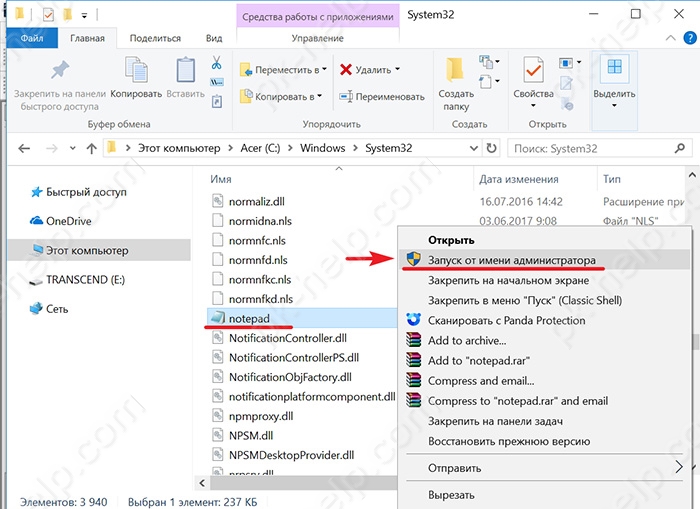Open the quick access toolbar customize dropdown
700x509 pixels.
84,16
